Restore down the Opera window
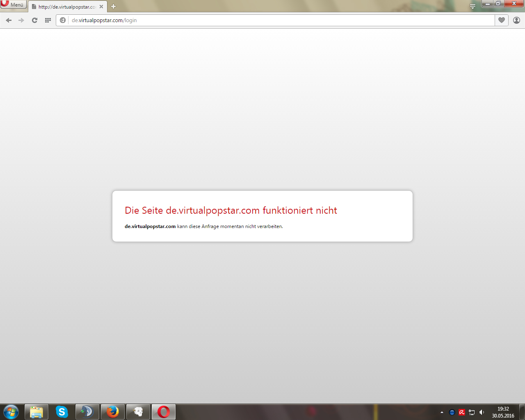This screenshot has width=525, height=420. 498,4
